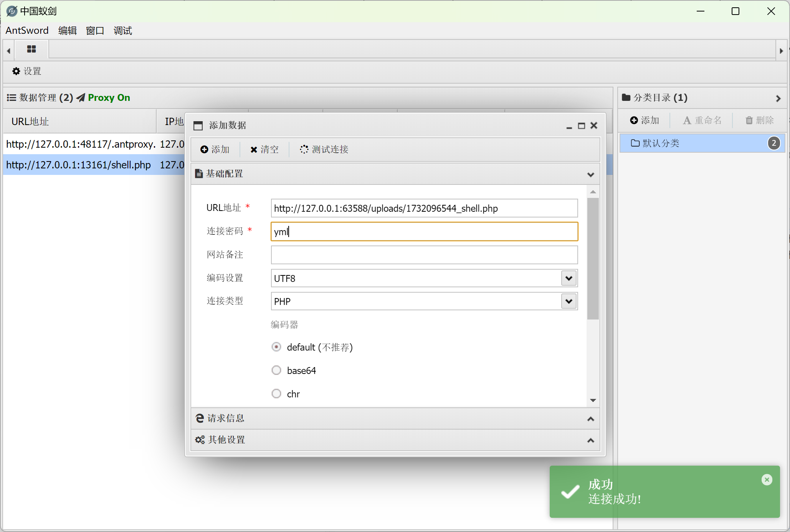Open the 编码设置 UTF8 dropdown
This screenshot has height=532, width=790.
click(569, 278)
